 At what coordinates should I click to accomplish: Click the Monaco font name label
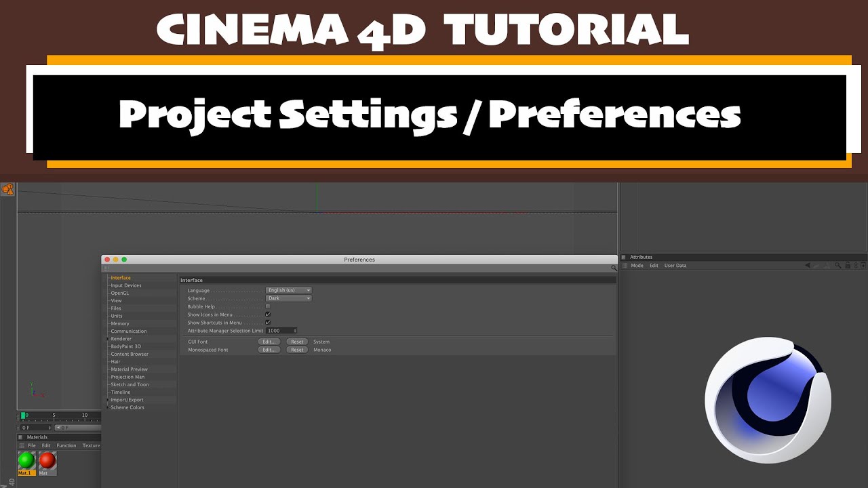coord(322,350)
